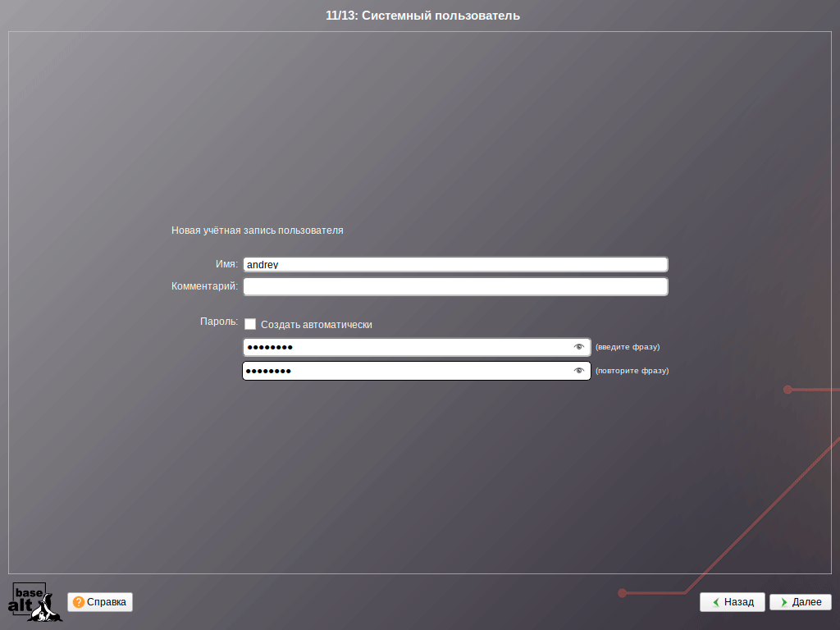Click the "Новая учётная запись пользователя" heading
Image resolution: width=840 pixels, height=630 pixels.
[257, 231]
